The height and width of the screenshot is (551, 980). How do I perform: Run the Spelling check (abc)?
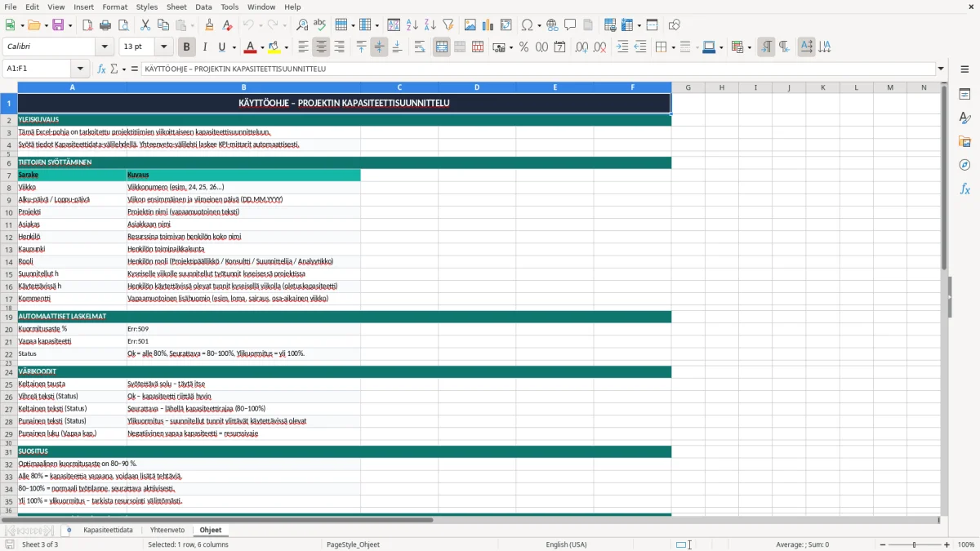point(320,25)
